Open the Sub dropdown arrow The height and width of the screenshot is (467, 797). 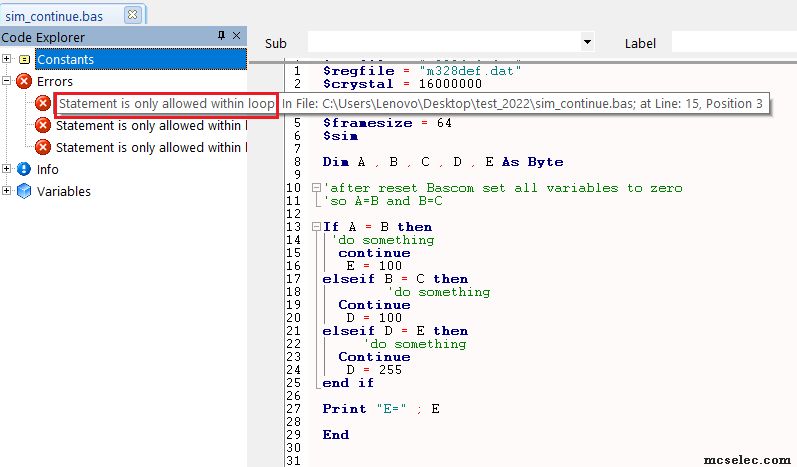(x=587, y=42)
